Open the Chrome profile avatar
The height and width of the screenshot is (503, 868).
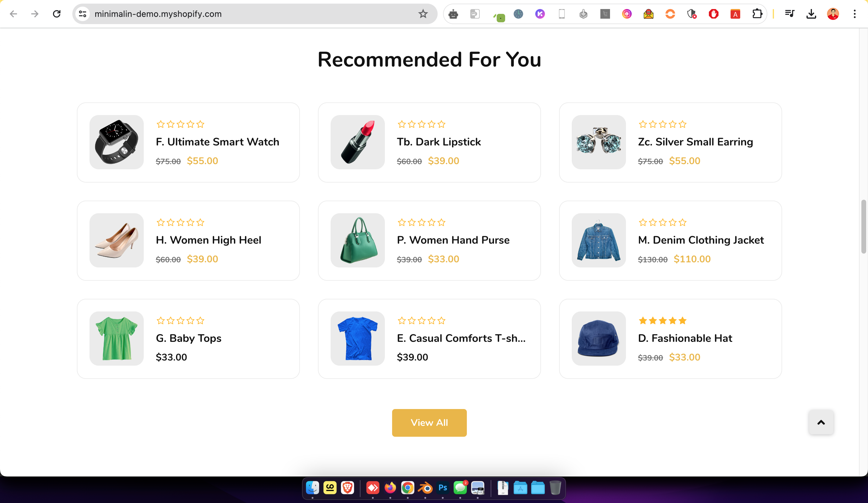[833, 14]
